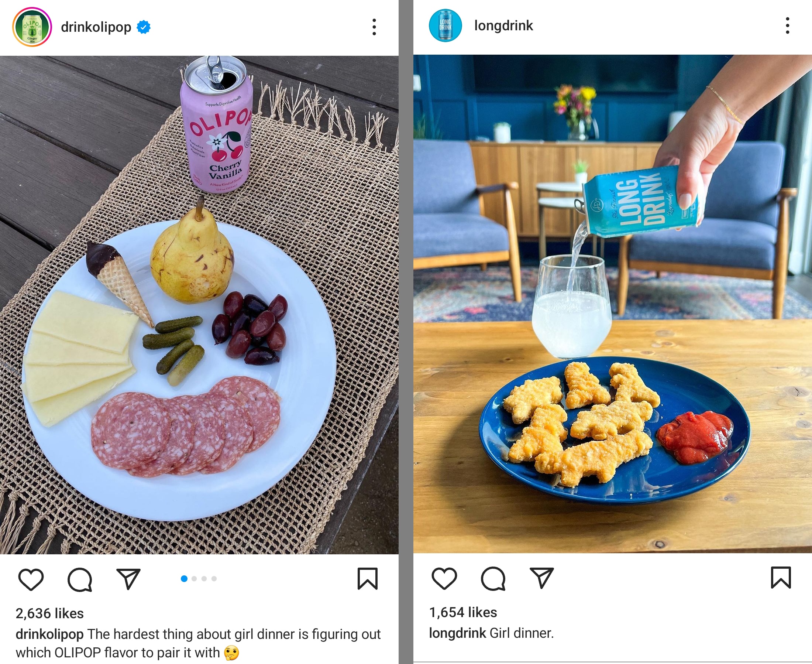812x664 pixels.
Task: View the 1,654 likes list
Action: (463, 612)
